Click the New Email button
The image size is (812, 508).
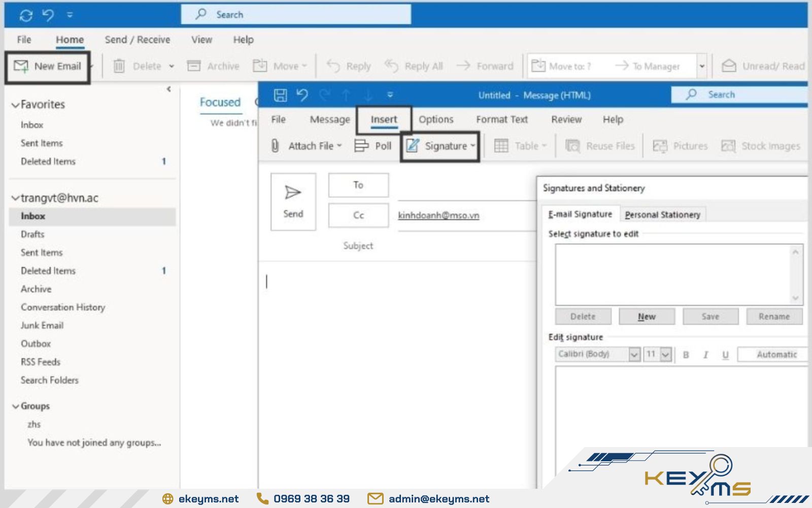47,67
